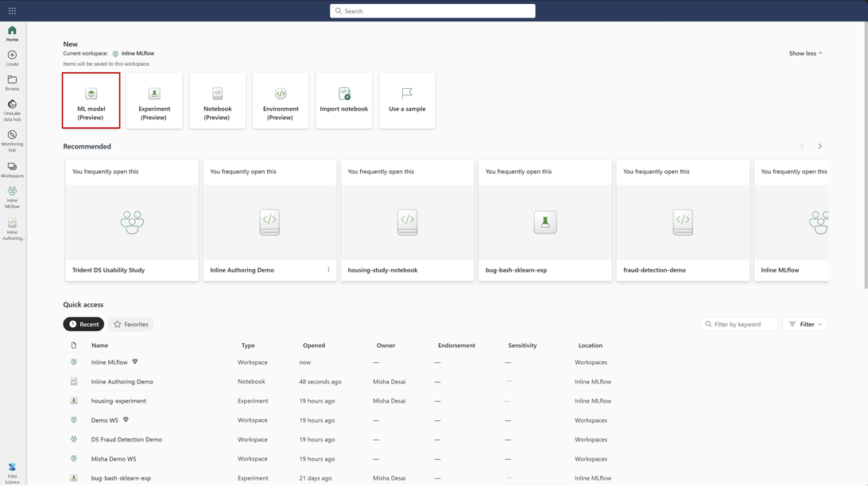The height and width of the screenshot is (486, 868).
Task: Open the Monitoring hub
Action: 12,141
